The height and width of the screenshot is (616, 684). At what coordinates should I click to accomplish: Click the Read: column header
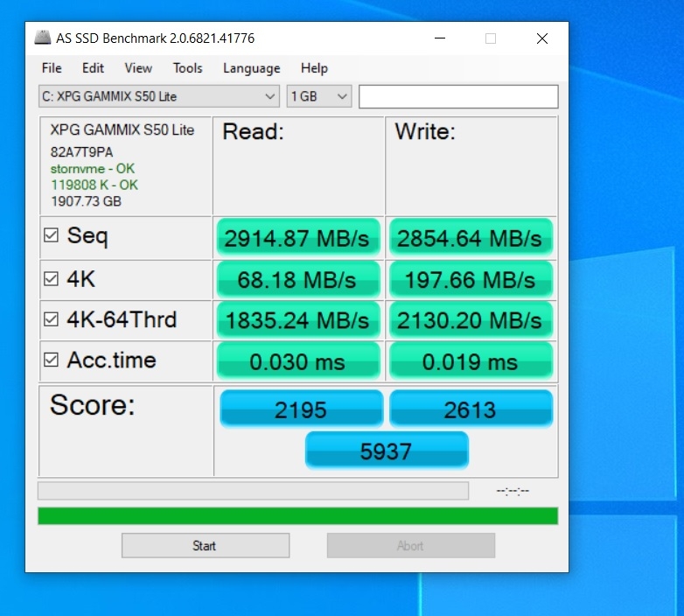[253, 131]
